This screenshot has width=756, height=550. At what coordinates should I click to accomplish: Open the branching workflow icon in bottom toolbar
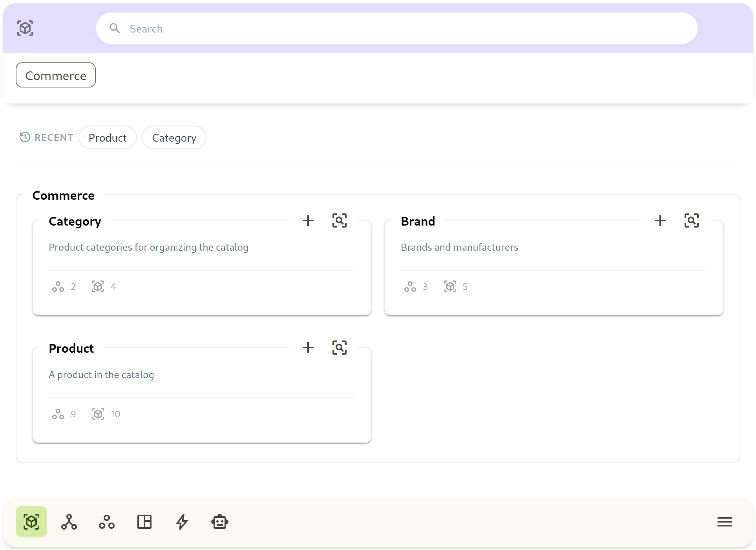click(69, 522)
